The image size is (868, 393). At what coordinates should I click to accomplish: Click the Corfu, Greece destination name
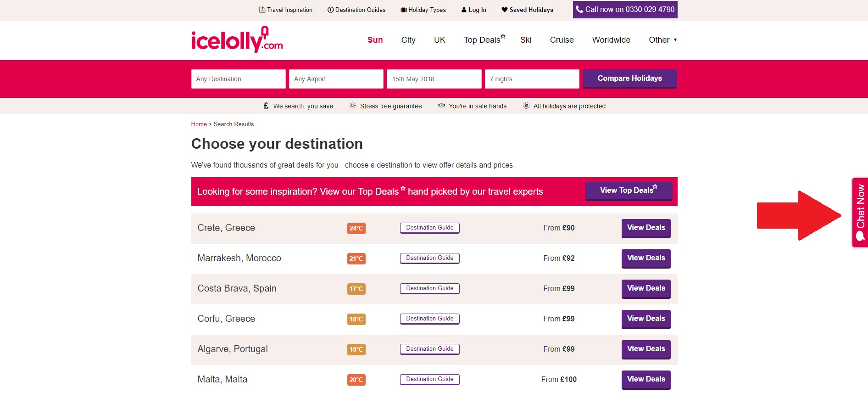pyautogui.click(x=226, y=319)
